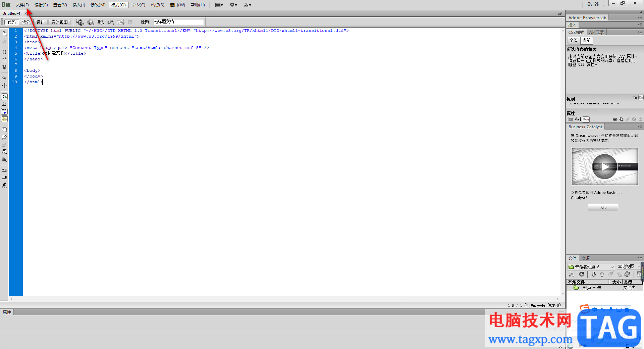Toggle show cascade of rules icon
This screenshot has width=644, height=349.
[641, 97]
